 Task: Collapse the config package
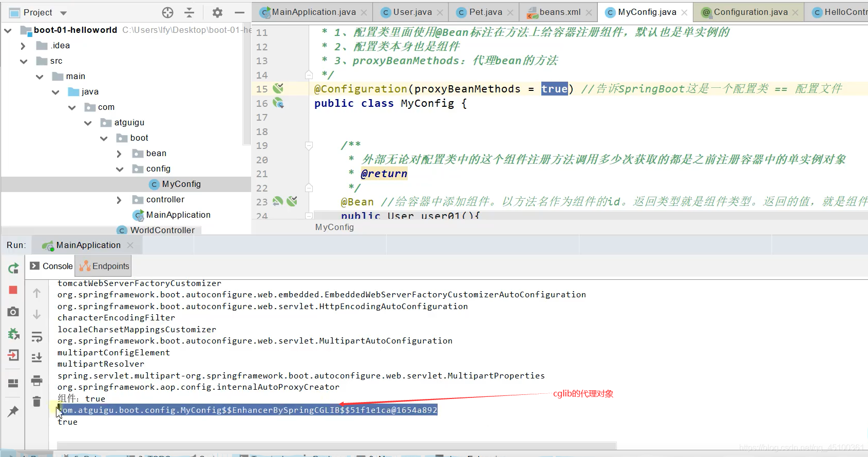coord(120,169)
